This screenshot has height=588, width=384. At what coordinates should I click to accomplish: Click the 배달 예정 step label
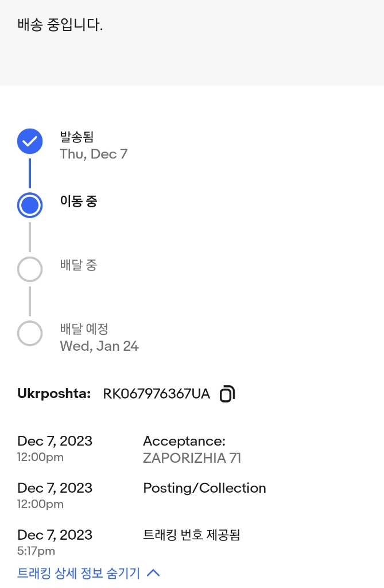click(x=84, y=329)
